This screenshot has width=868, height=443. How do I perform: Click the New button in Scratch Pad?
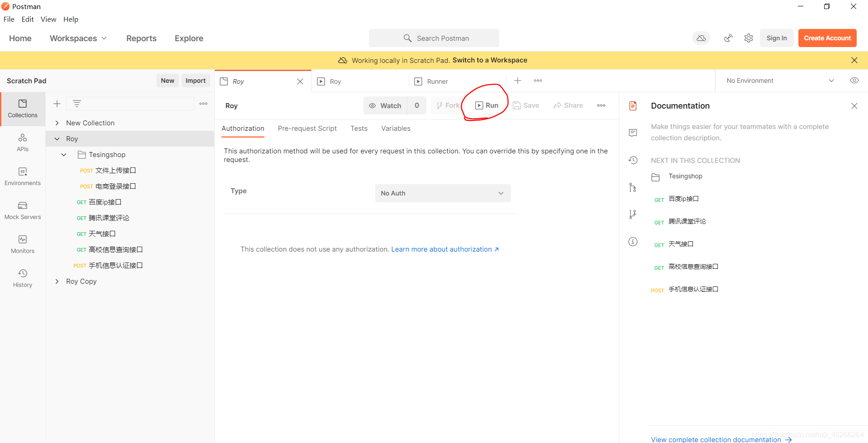pos(167,81)
